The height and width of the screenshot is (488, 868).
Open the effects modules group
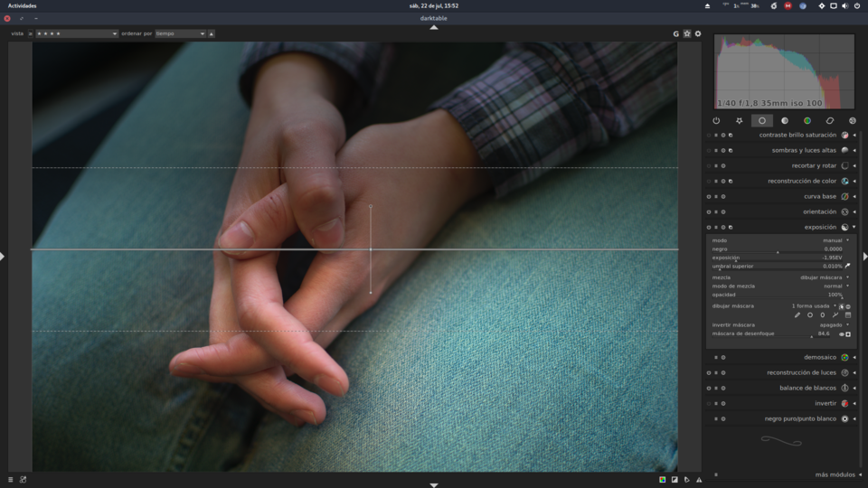[853, 120]
